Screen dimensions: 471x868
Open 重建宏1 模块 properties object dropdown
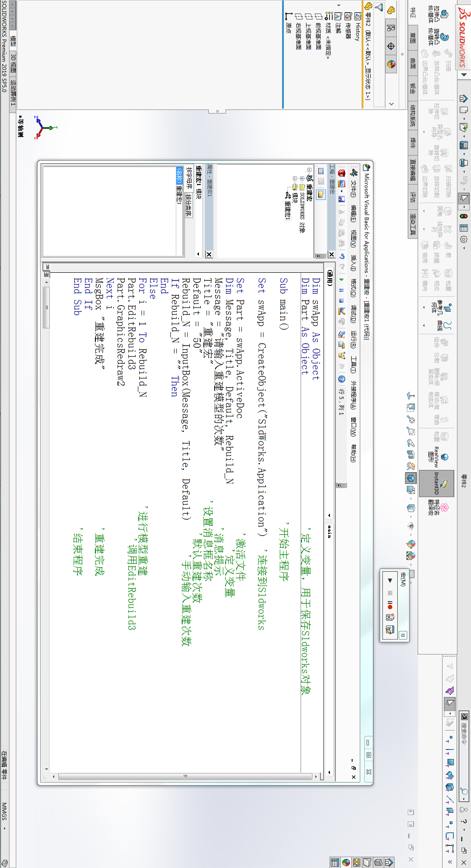point(198,254)
